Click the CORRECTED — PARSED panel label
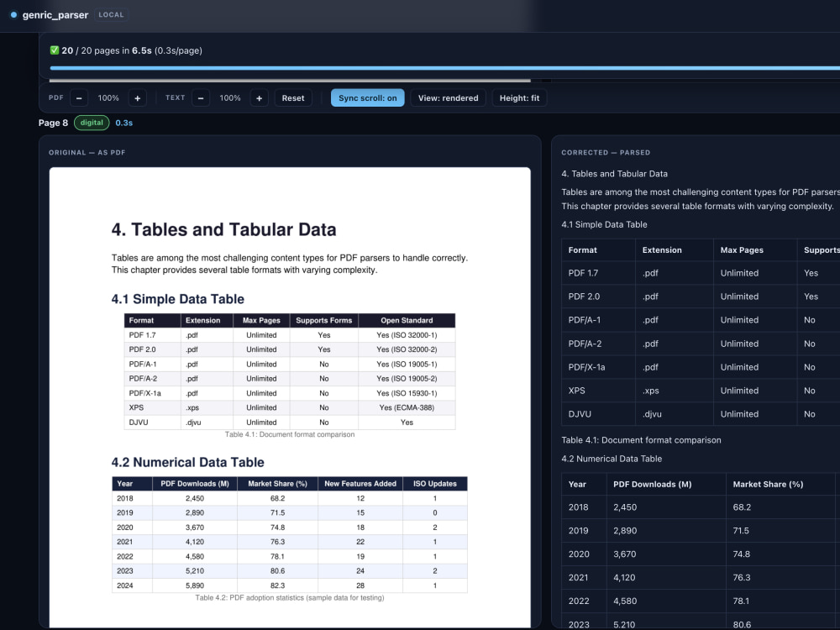Screen dimensions: 840x630 tap(606, 153)
